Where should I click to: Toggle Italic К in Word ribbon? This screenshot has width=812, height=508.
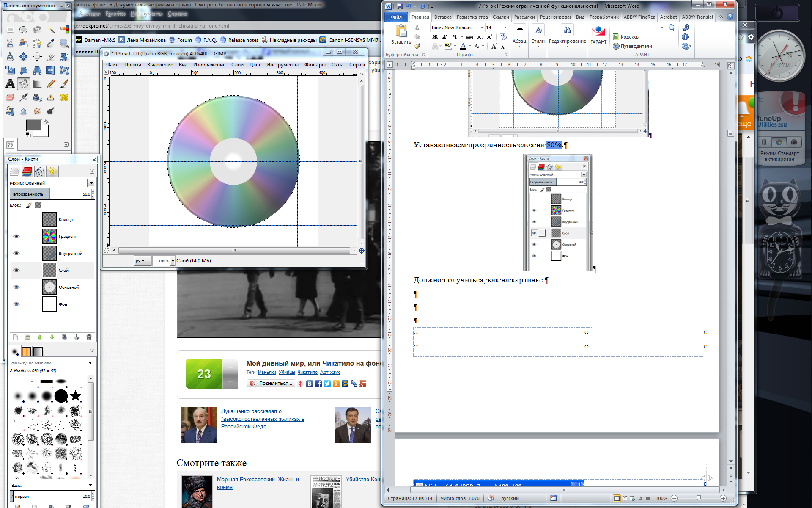[444, 37]
